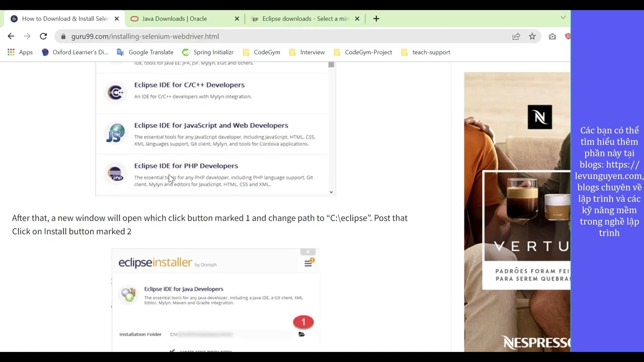The width and height of the screenshot is (644, 362).
Task: Click the installer close button
Action: [308, 252]
